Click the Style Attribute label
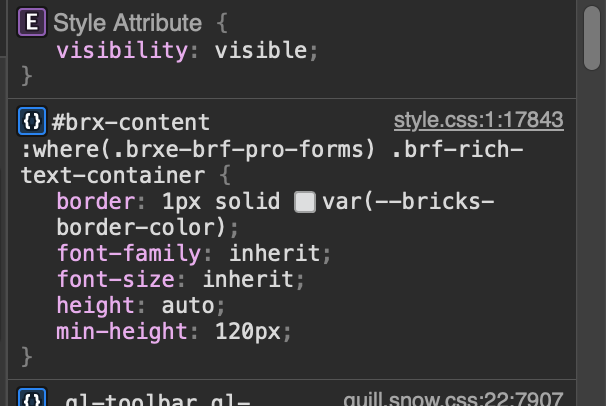The width and height of the screenshot is (606, 406). coord(128,23)
